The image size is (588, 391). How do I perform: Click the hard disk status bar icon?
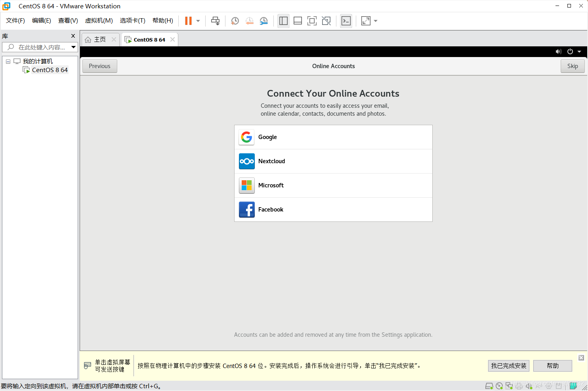point(489,386)
